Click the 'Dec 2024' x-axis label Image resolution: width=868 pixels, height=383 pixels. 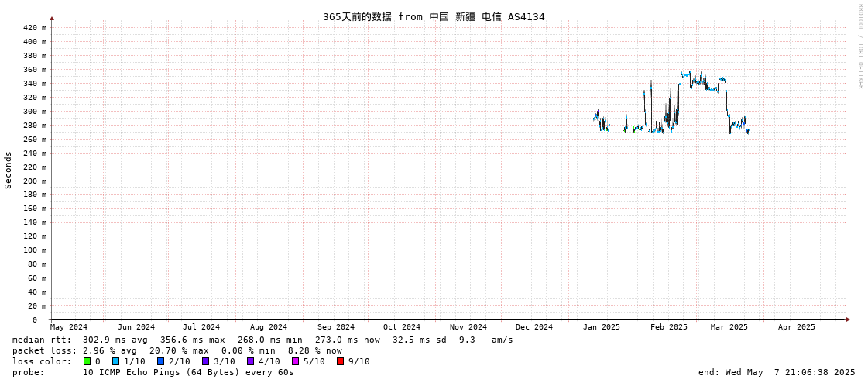point(534,327)
